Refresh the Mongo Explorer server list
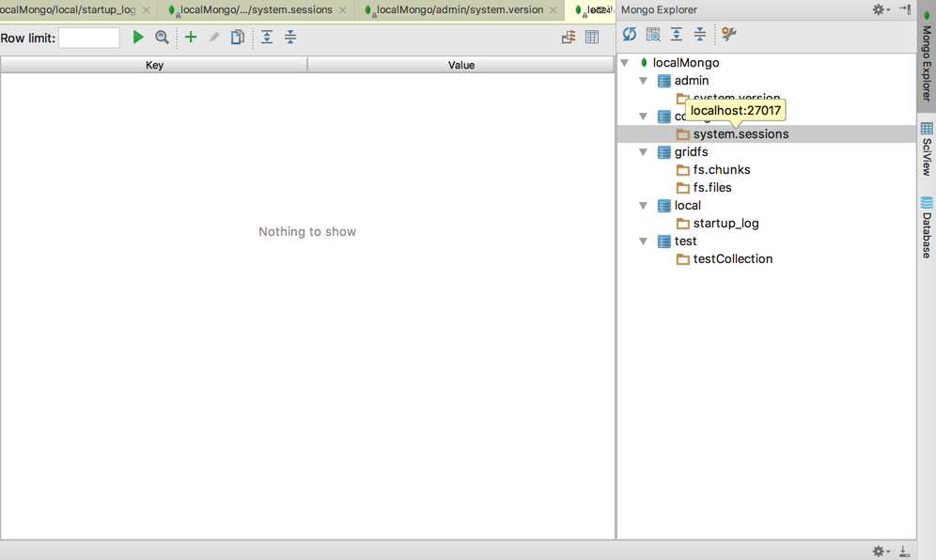 tap(630, 34)
